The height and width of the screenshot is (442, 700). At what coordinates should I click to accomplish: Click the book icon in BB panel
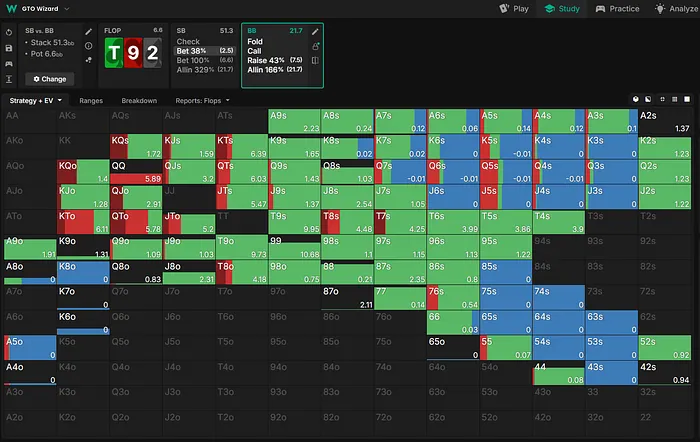(316, 60)
